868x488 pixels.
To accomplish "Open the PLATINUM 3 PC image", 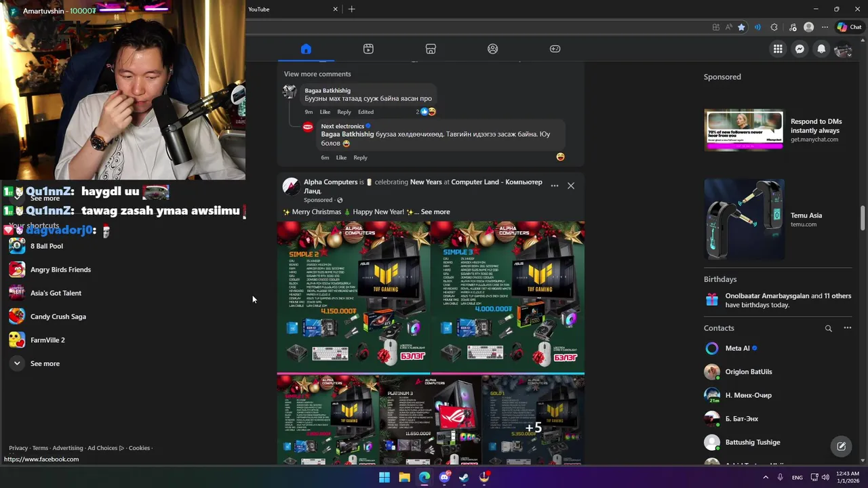I will (x=430, y=420).
